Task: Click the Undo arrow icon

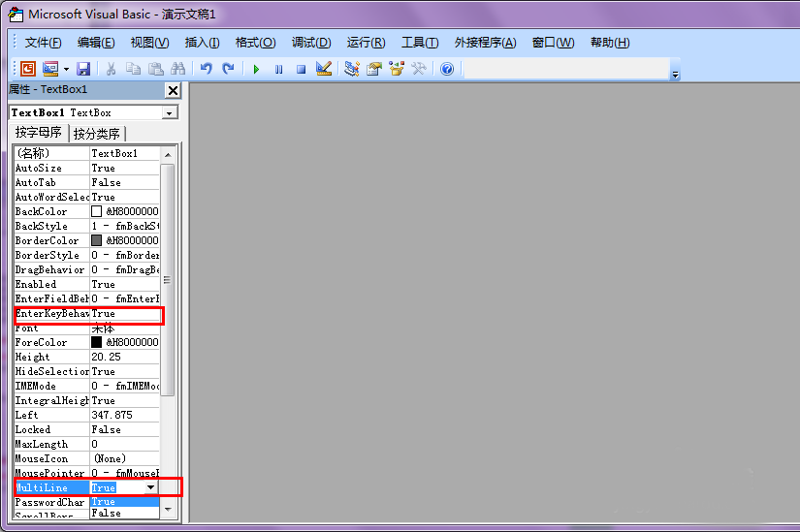Action: tap(207, 69)
